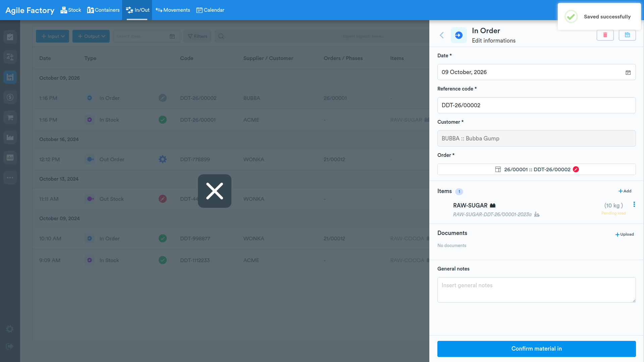Click status icon of DDT-778899 row
644x362 pixels.
[163, 159]
